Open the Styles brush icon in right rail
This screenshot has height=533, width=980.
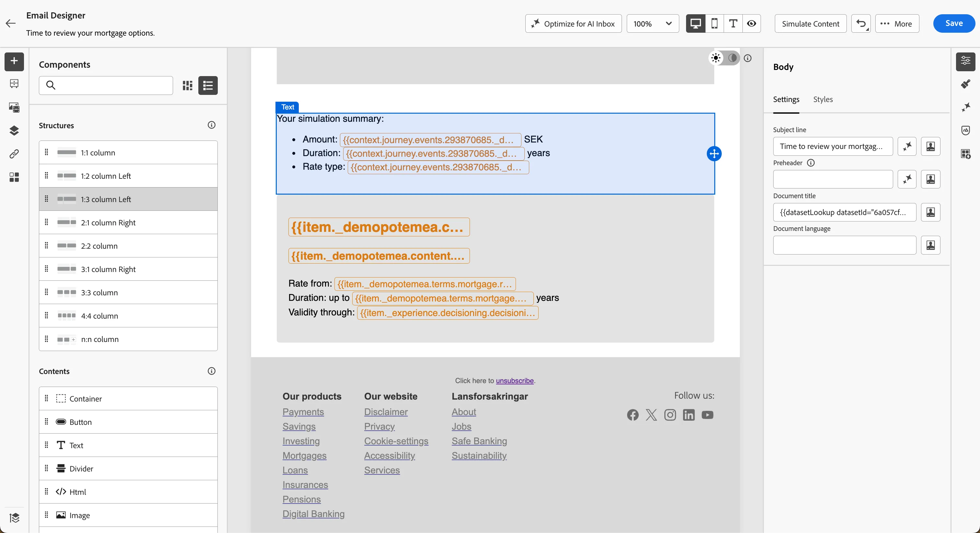pyautogui.click(x=965, y=84)
